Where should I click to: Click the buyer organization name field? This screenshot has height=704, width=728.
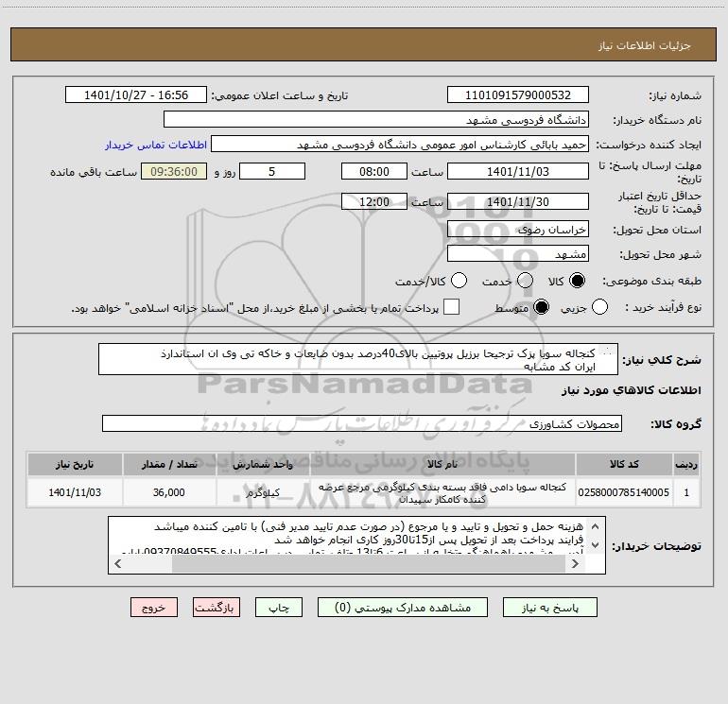(x=376, y=120)
